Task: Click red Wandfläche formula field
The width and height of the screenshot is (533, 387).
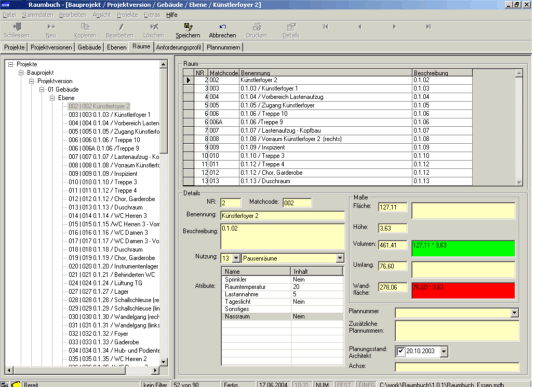Action: pos(463,290)
